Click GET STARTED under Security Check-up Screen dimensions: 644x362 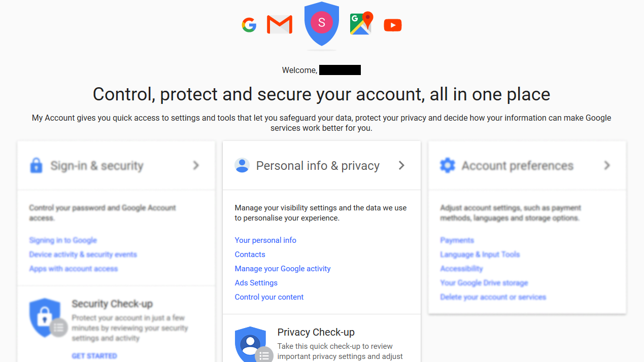point(94,356)
